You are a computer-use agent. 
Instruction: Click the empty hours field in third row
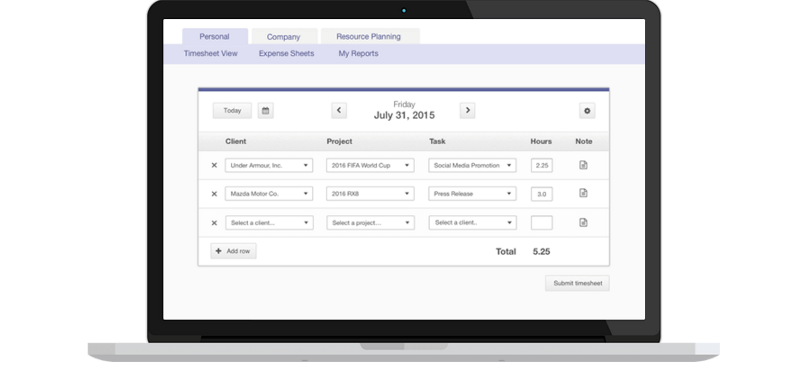[x=542, y=223]
